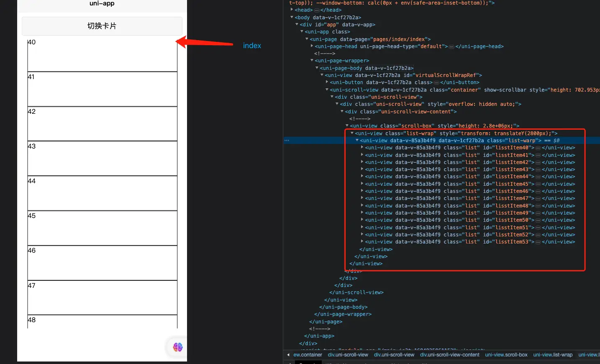This screenshot has width=600, height=364.
Task: Click the floating brain assistant icon
Action: (178, 347)
